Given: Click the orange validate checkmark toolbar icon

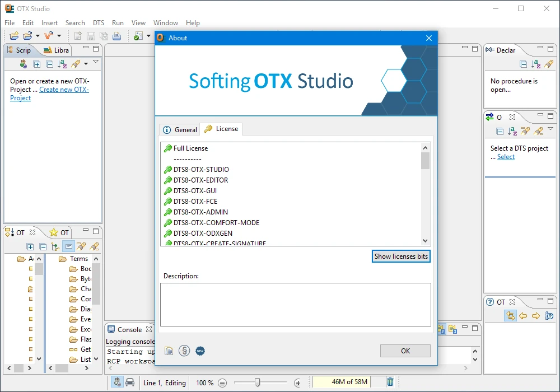Looking at the screenshot, I should point(48,36).
